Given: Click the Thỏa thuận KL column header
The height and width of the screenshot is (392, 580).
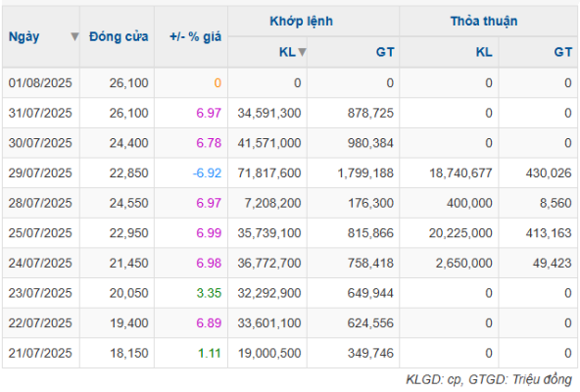Looking at the screenshot, I should [484, 52].
